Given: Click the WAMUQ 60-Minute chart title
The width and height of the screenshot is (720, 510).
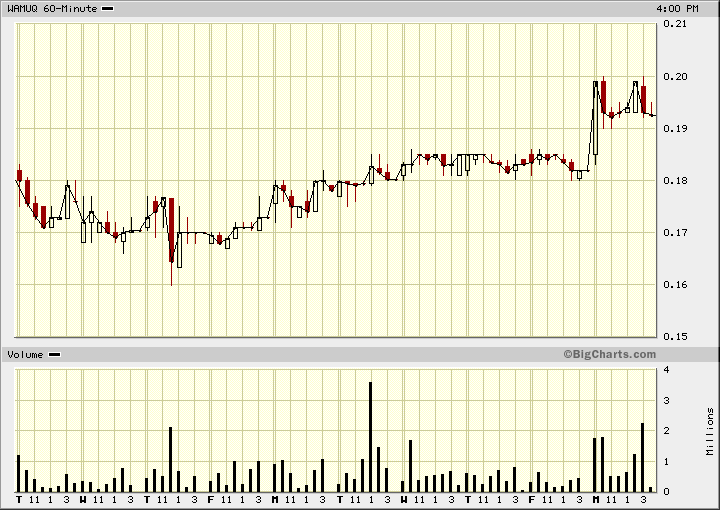Looking at the screenshot, I should tap(52, 8).
